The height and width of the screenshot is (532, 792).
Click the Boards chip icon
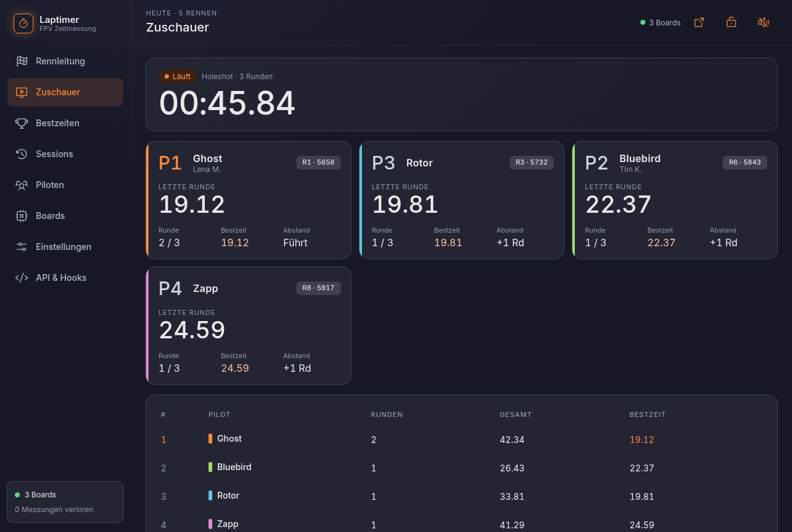[x=22, y=216]
